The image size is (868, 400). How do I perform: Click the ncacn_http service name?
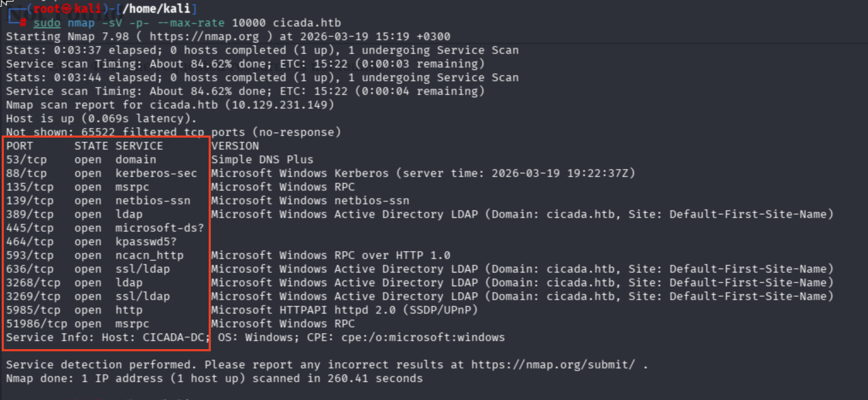pos(149,255)
